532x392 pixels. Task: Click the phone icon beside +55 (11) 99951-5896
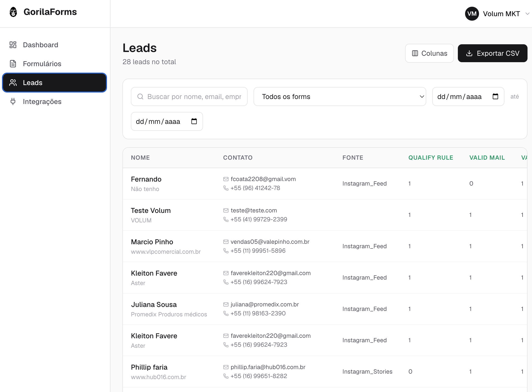226,251
